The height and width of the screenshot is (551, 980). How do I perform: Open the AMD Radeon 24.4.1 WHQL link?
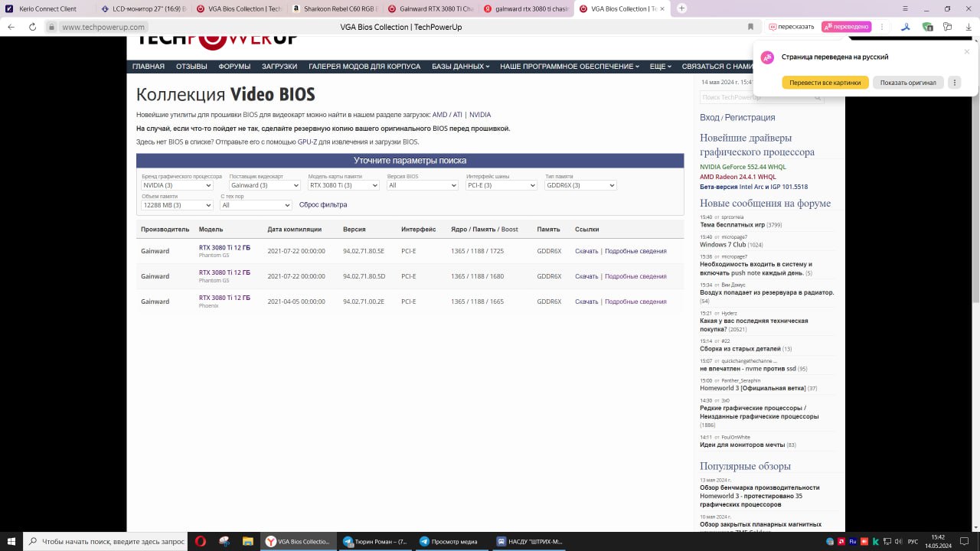[738, 177]
